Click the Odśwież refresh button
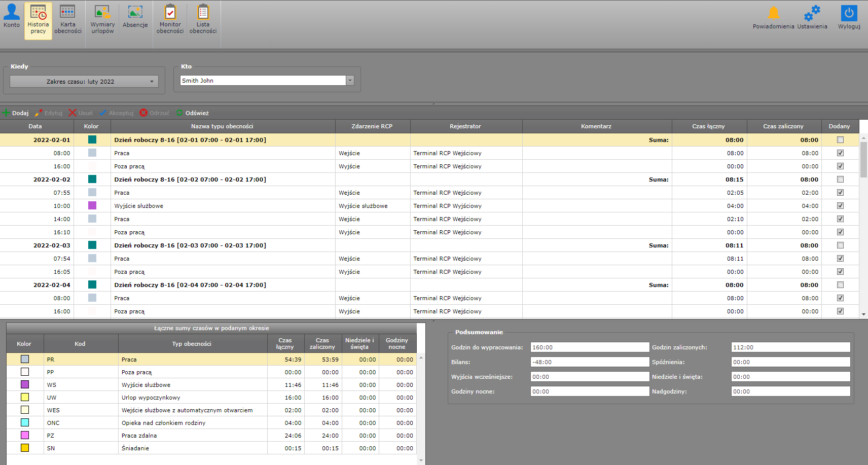Image resolution: width=868 pixels, height=465 pixels. coord(193,113)
